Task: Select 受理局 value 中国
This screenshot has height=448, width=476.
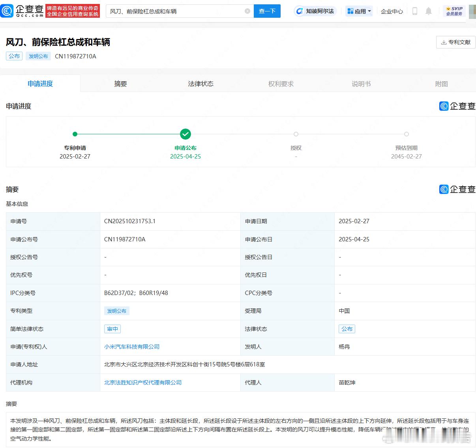Action: 344,311
